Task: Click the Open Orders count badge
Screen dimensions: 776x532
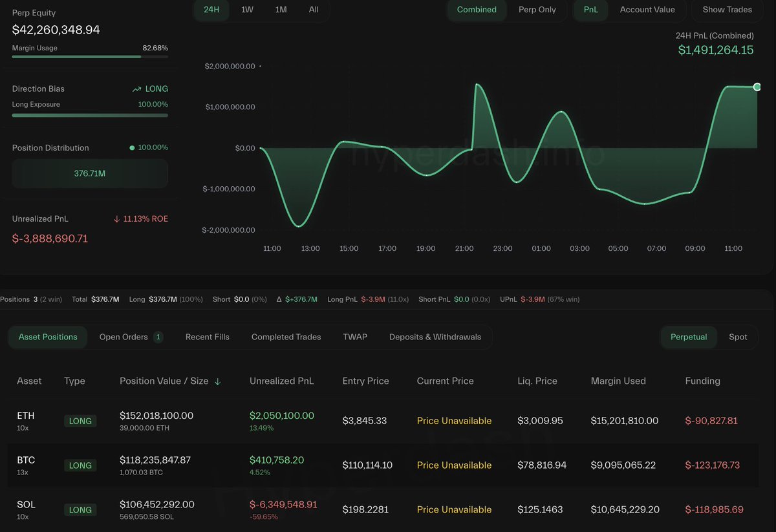Action: tap(158, 337)
